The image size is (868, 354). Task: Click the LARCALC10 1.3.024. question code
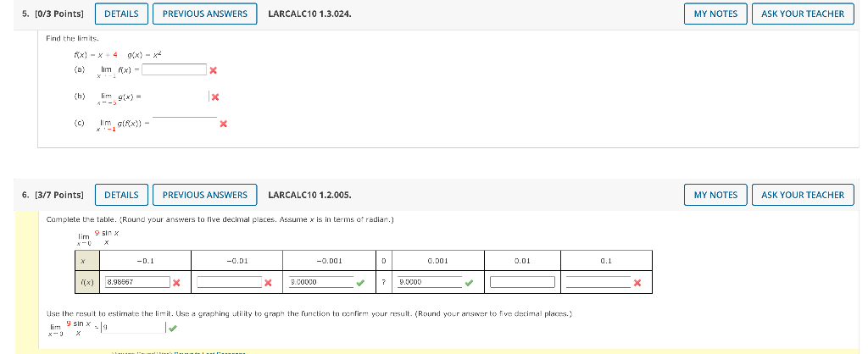pyautogui.click(x=309, y=14)
